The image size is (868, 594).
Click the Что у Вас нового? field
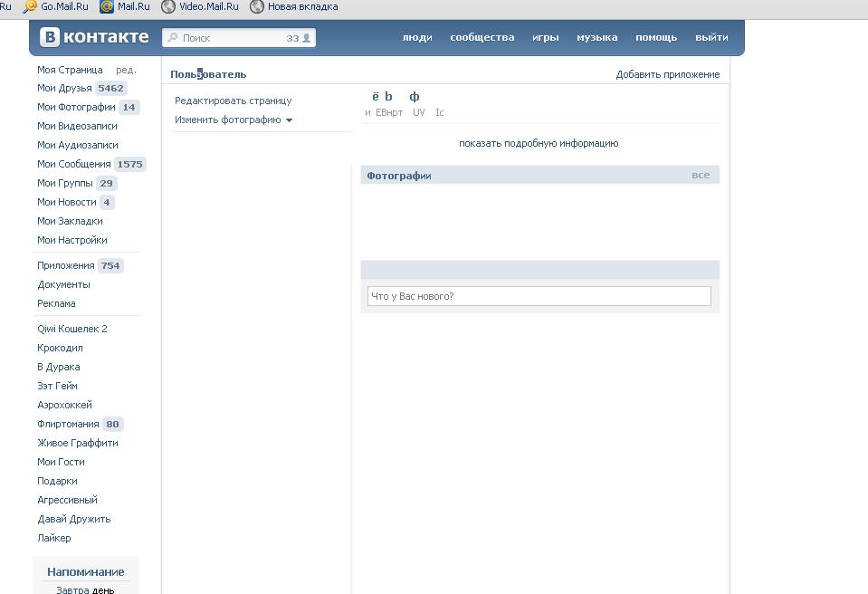click(539, 296)
